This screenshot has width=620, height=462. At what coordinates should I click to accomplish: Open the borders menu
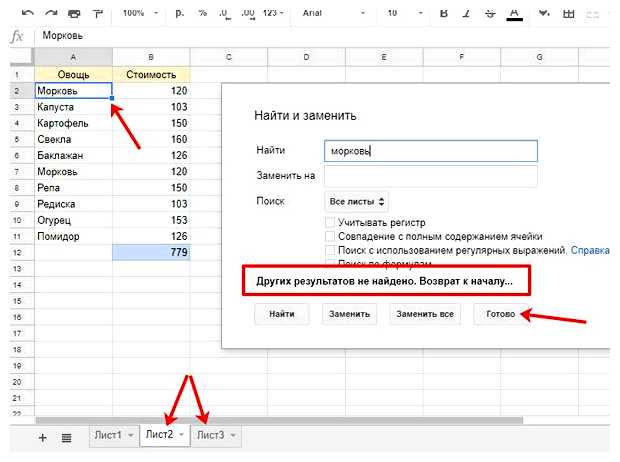coord(569,14)
